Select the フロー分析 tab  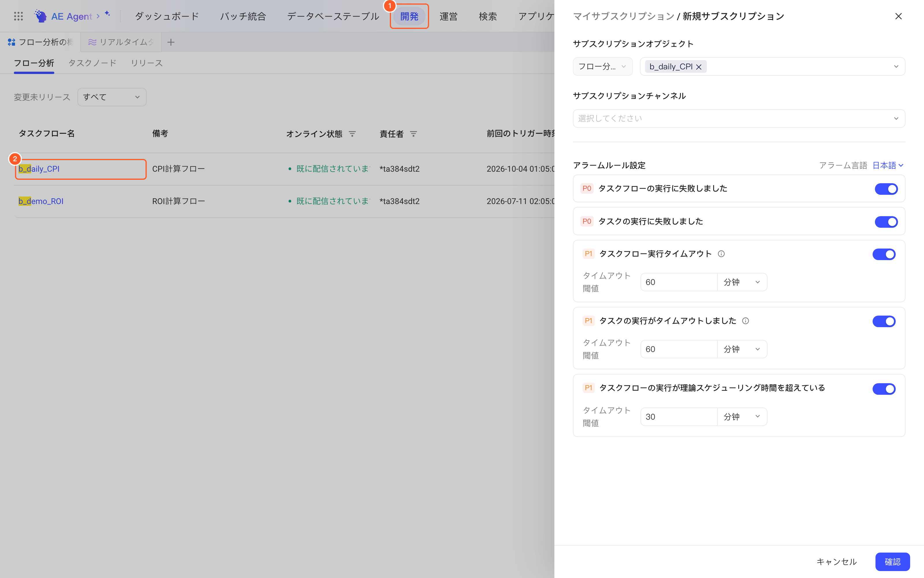pyautogui.click(x=34, y=63)
